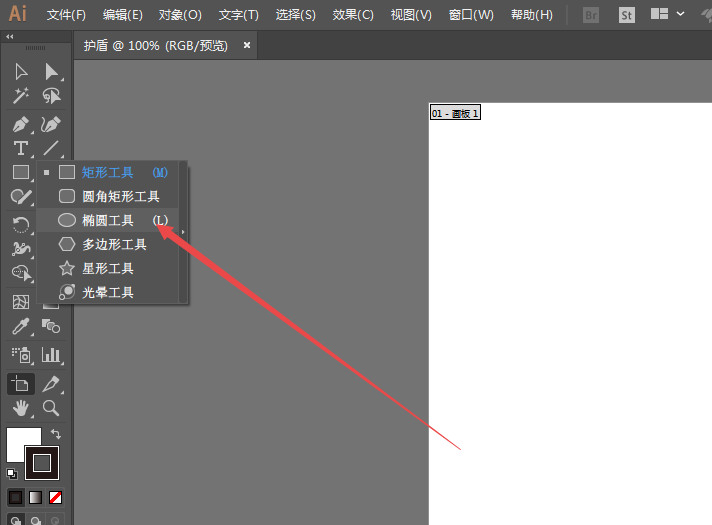Close the 护盾 document tab
Viewport: 712px width, 525px height.
click(x=247, y=45)
